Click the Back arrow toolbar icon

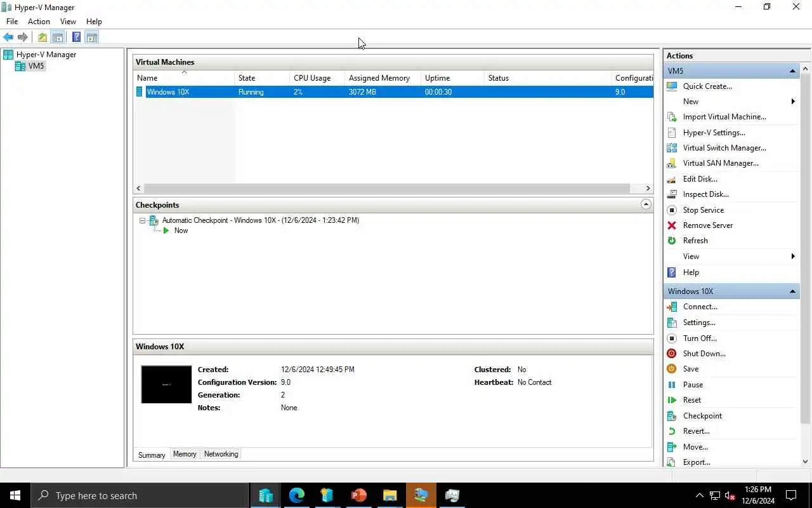[x=8, y=37]
